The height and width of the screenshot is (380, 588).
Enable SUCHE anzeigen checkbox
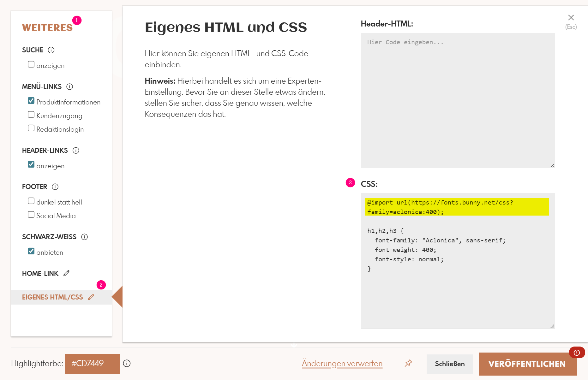(31, 64)
